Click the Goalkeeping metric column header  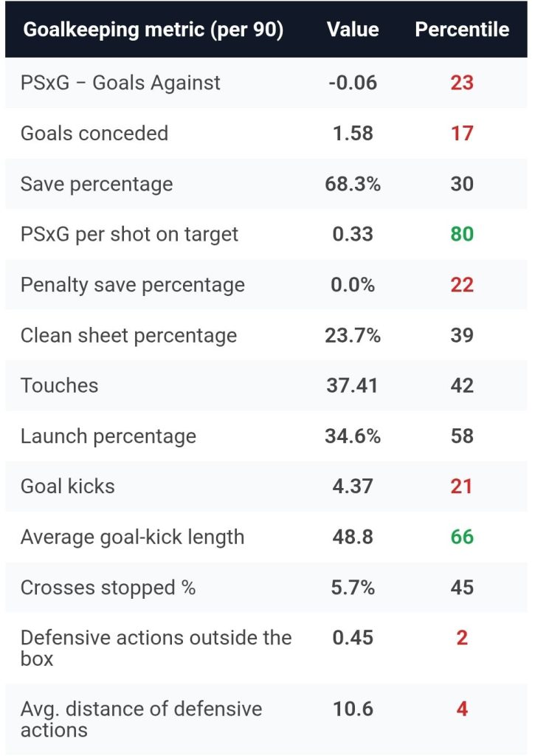pyautogui.click(x=153, y=30)
